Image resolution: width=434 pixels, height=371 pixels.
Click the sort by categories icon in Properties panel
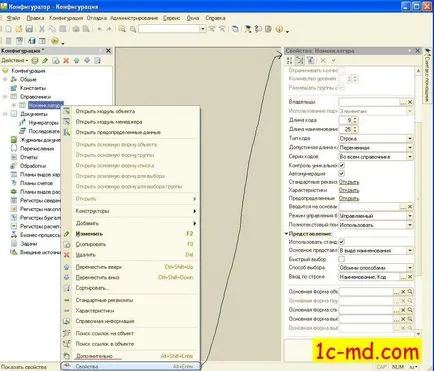pyautogui.click(x=300, y=60)
